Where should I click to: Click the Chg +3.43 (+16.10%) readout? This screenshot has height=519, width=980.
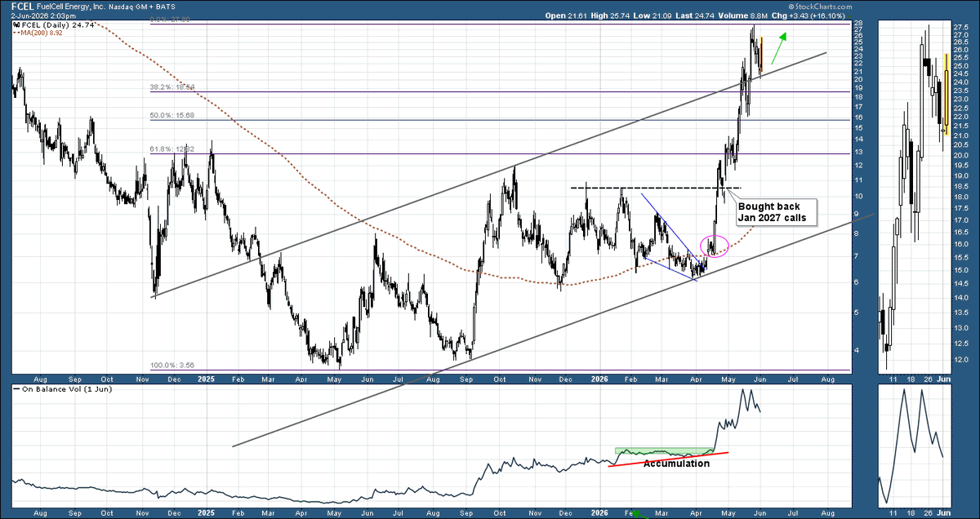(810, 16)
